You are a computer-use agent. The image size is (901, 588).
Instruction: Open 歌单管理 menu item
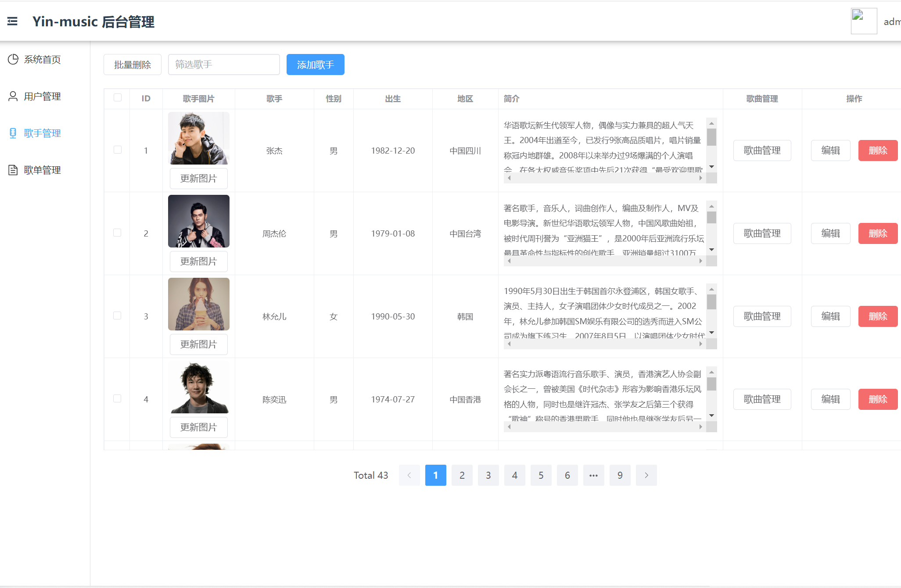(42, 170)
